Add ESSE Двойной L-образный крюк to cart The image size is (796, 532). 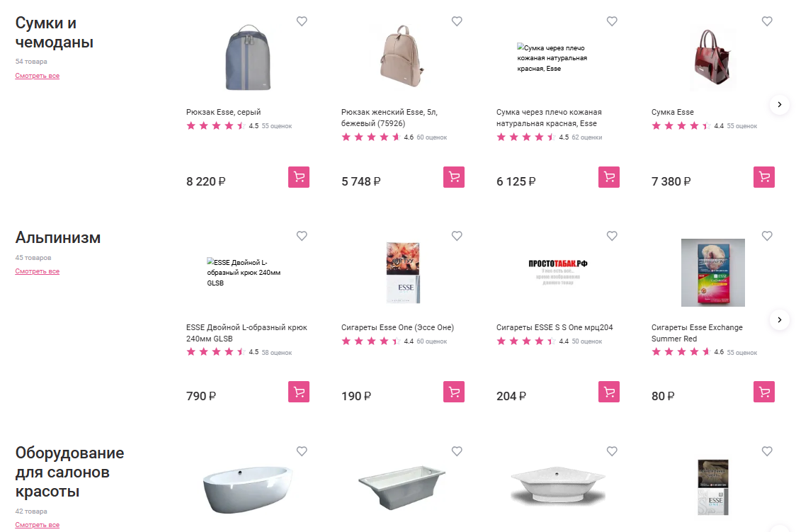(299, 392)
